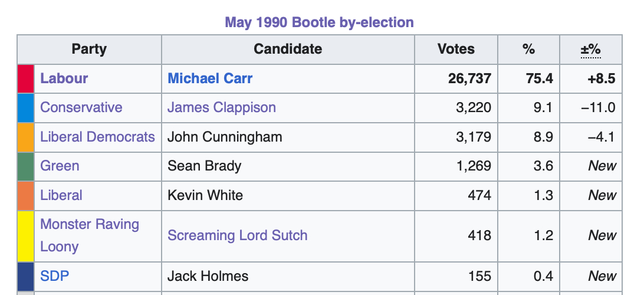Click the yellow Monster Raving Loony swatch

[26, 235]
